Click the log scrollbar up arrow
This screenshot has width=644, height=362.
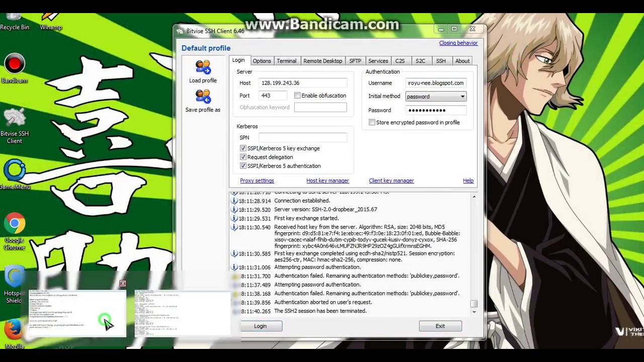(474, 197)
